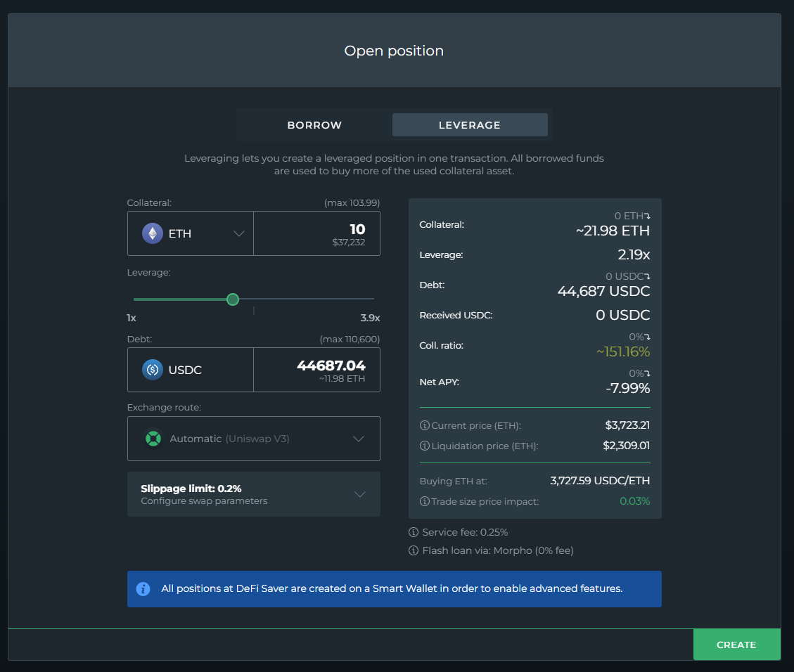Click info icon beside Liquidation price (ETH)
The image size is (794, 672).
[424, 446]
